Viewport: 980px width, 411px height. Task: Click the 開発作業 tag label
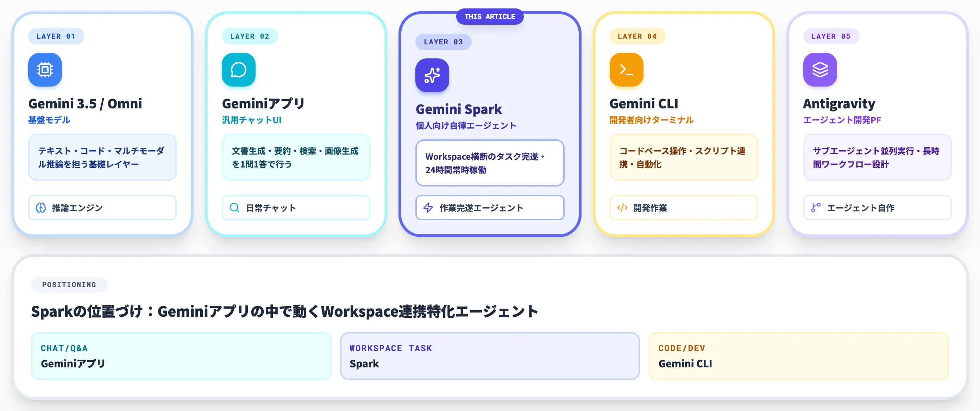click(x=650, y=208)
